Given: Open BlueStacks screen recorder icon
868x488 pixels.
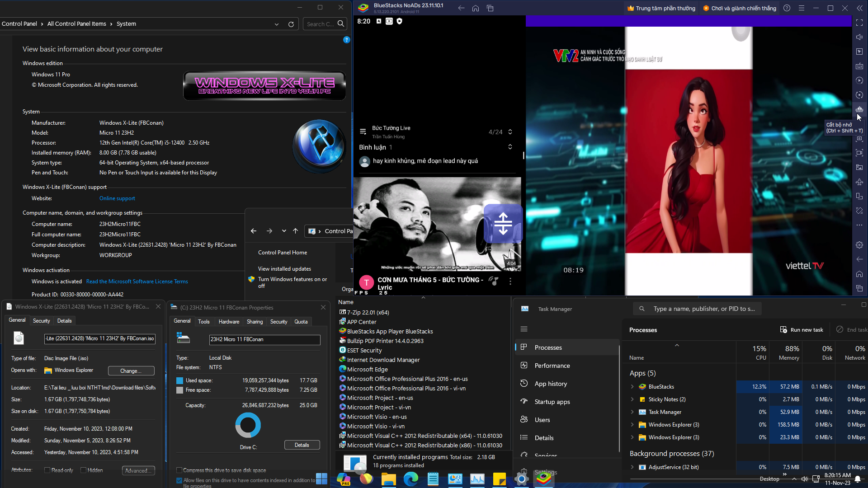Looking at the screenshot, I should click(x=859, y=153).
